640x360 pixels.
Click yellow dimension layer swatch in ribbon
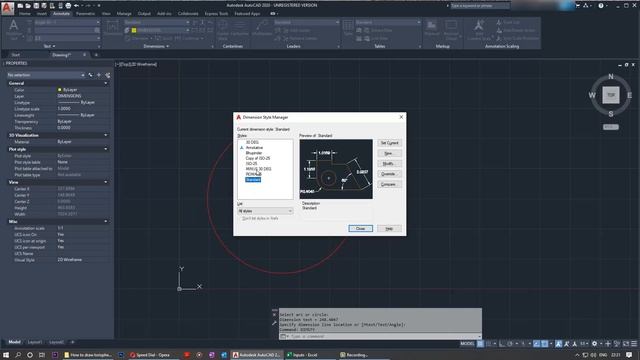click(x=134, y=30)
